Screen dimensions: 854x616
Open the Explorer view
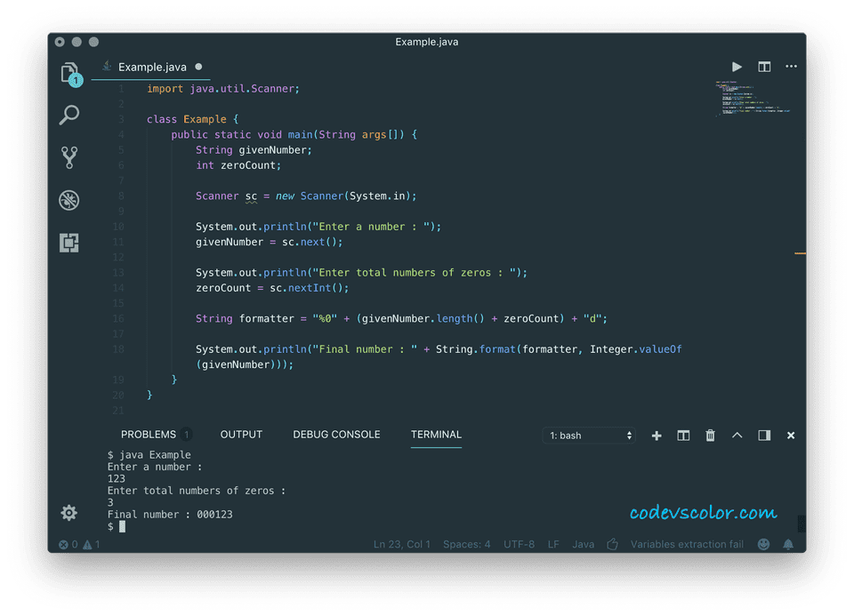pos(69,73)
